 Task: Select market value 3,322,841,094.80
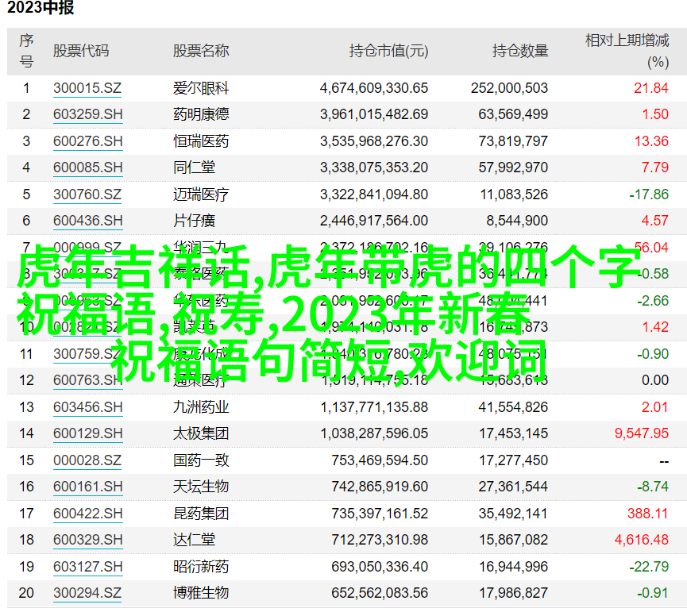374,194
